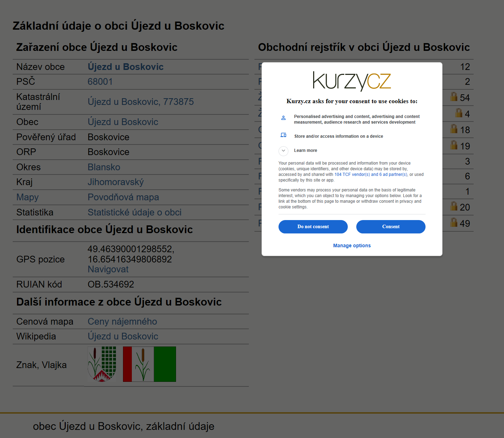Open Manage options link
Image resolution: width=504 pixels, height=438 pixels.
pos(352,245)
